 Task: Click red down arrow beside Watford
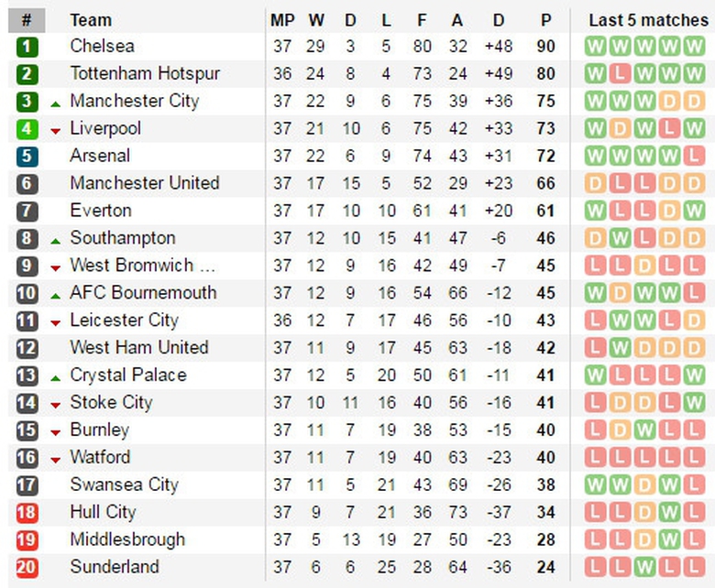56,461
